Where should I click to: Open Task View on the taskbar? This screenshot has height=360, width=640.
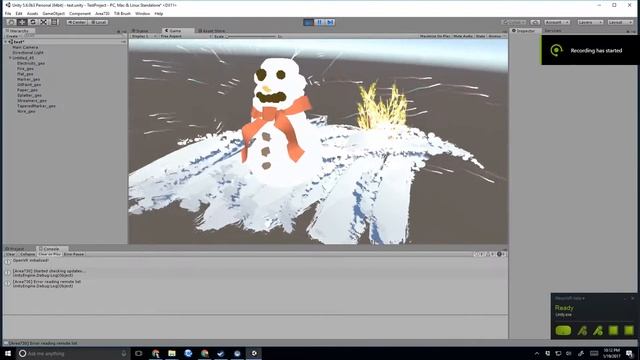point(138,353)
